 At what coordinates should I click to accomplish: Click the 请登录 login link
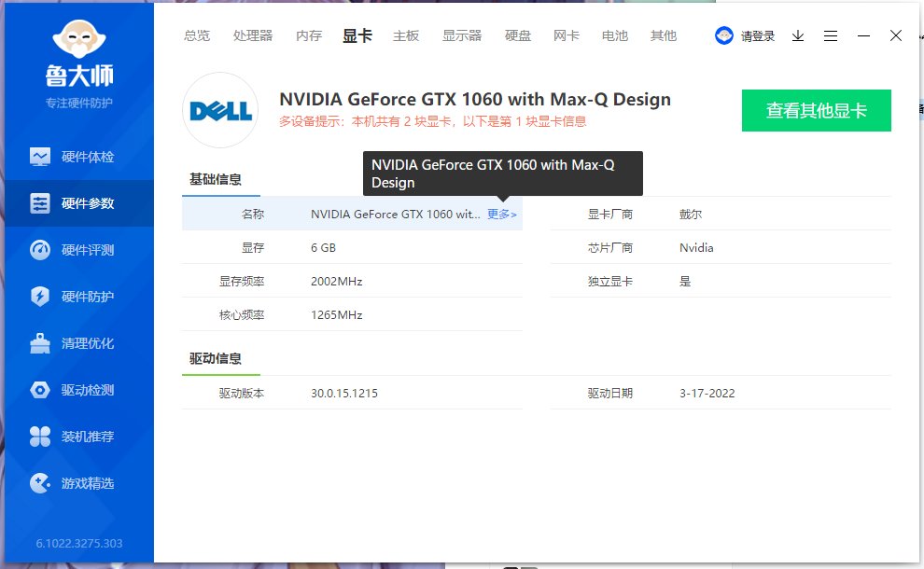point(757,36)
